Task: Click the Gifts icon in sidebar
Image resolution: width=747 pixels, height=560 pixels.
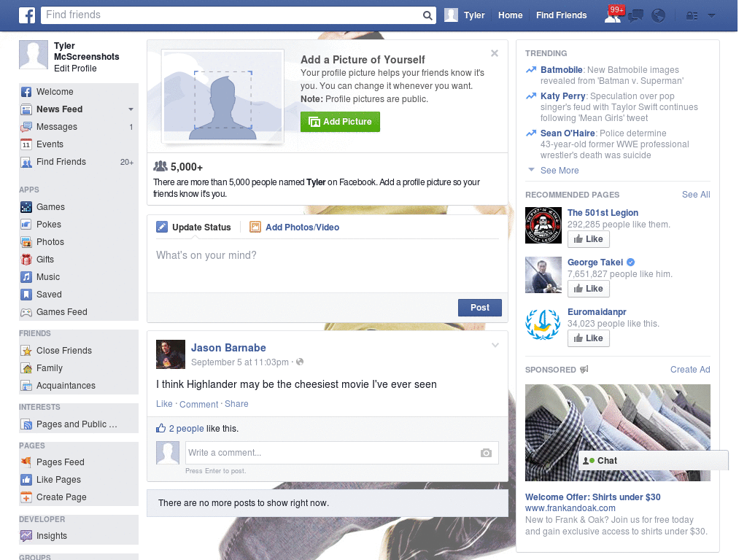Action: coord(26,260)
